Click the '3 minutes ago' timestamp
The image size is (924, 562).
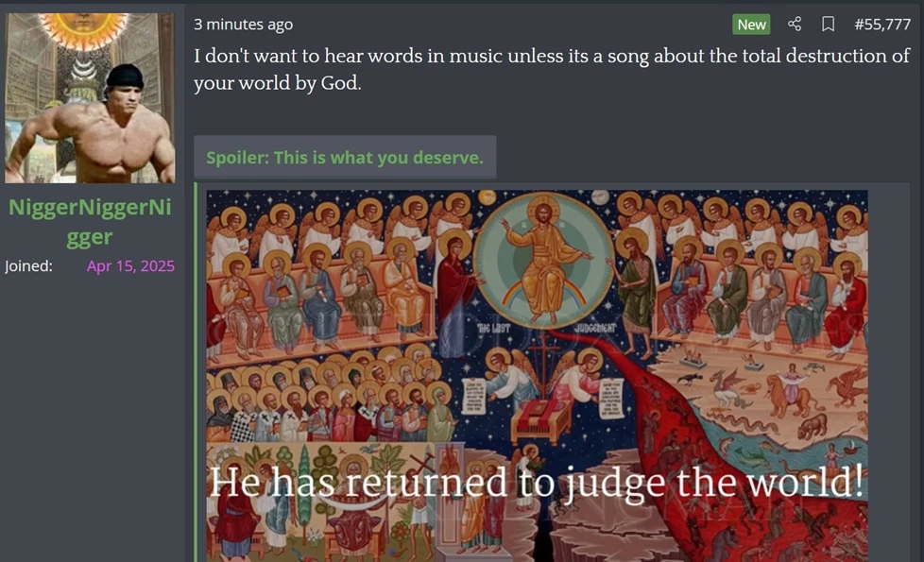(x=244, y=25)
